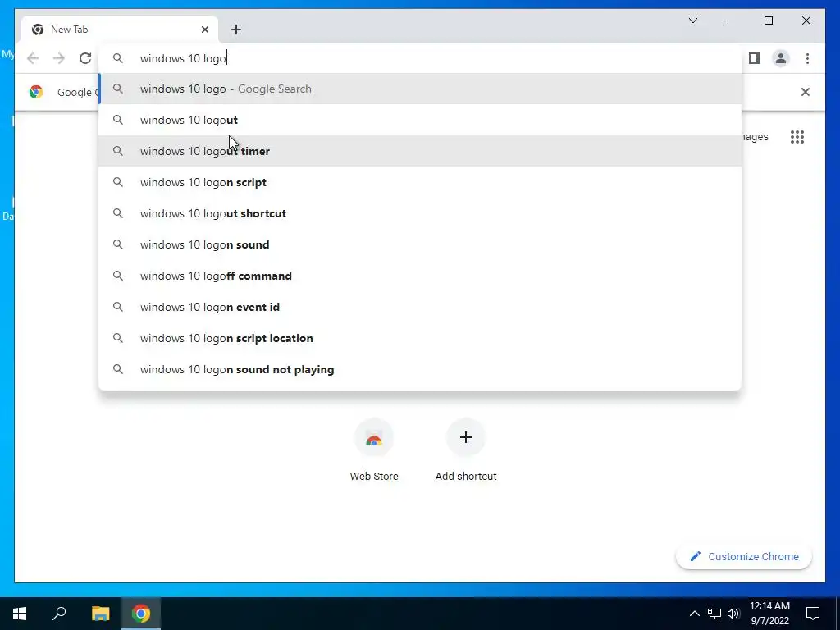The width and height of the screenshot is (840, 630).
Task: Click the magnifier icon in the address bar
Action: point(118,58)
